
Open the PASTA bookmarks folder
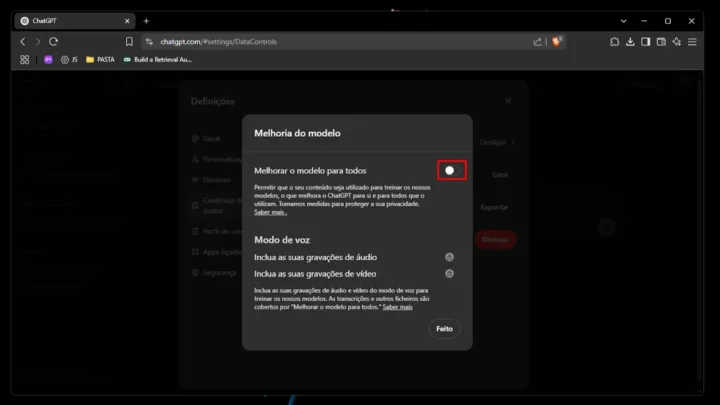point(100,59)
